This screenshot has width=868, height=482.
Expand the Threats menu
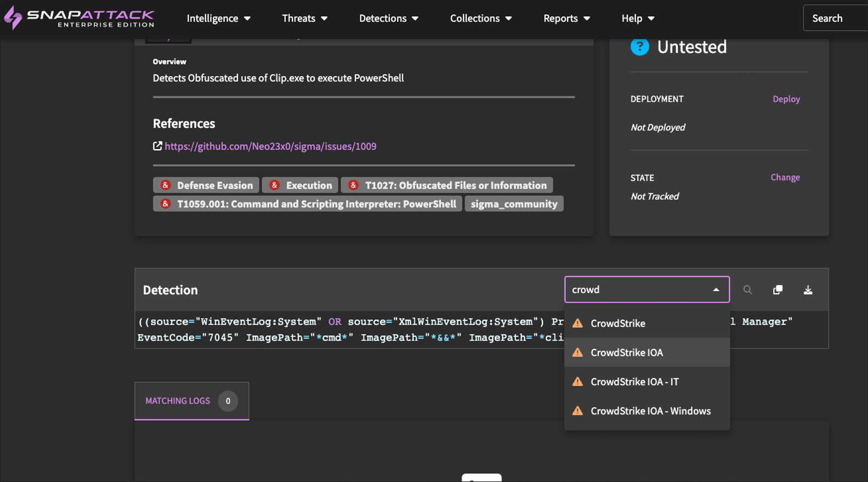point(304,18)
